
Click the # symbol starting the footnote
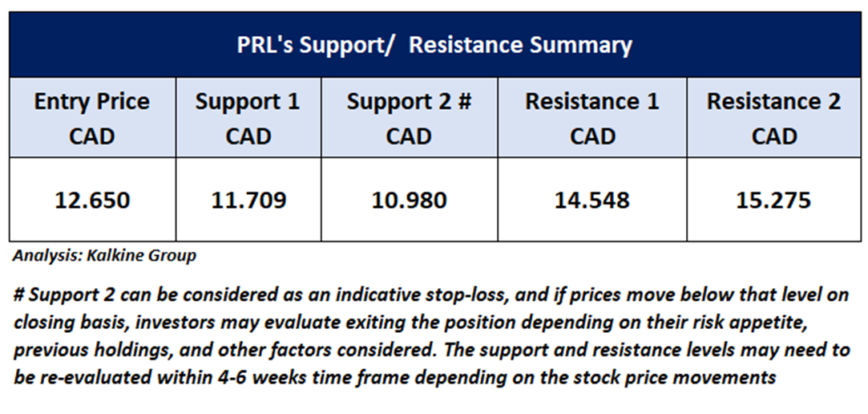point(18,294)
